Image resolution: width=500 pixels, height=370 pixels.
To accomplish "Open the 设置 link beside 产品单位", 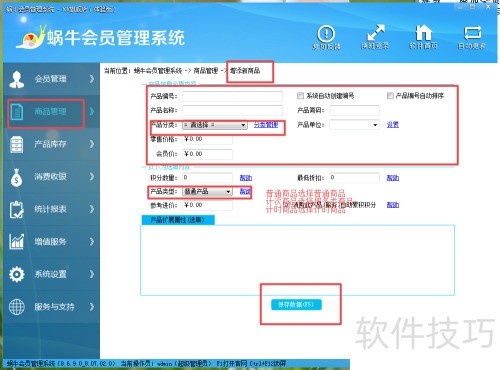I will pos(393,125).
